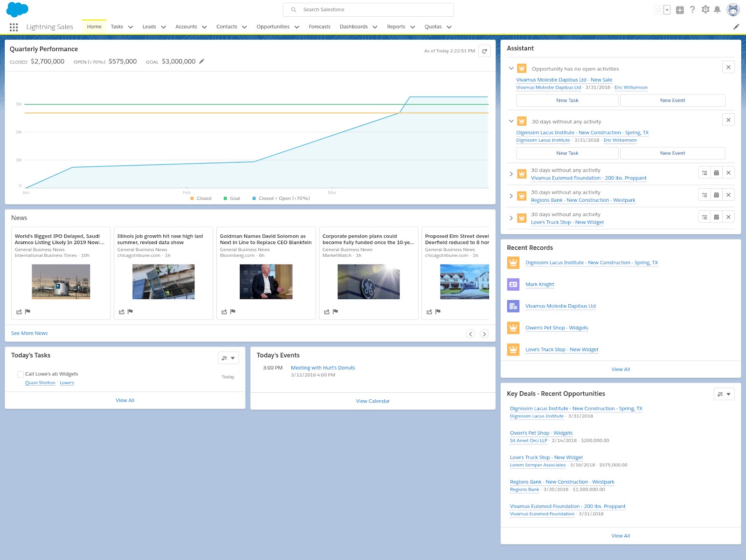The image size is (746, 560).
Task: Edit the quarterly goal pencil icon
Action: 202,61
